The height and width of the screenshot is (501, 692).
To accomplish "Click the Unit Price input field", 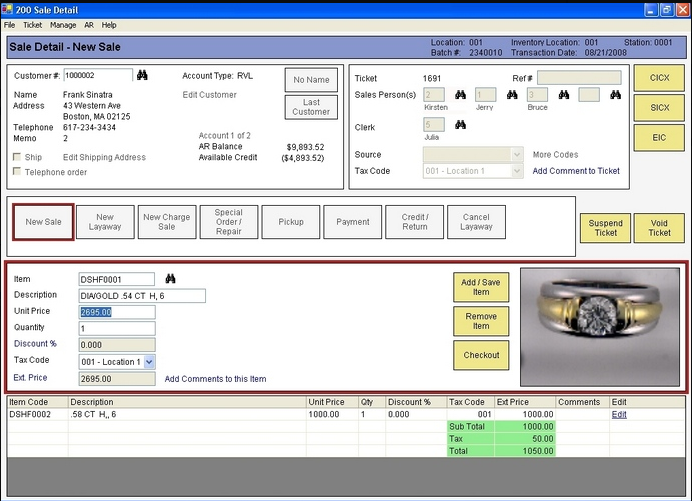I will click(117, 312).
